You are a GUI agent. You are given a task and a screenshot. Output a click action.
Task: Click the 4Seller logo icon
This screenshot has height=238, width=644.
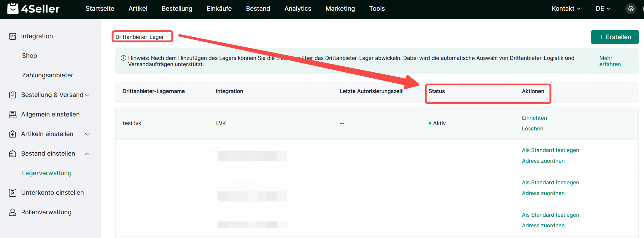[13, 9]
